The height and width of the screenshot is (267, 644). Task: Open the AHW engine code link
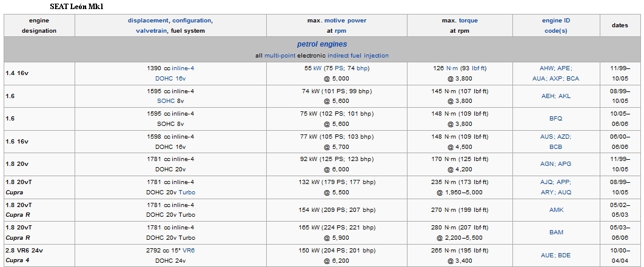click(x=546, y=68)
